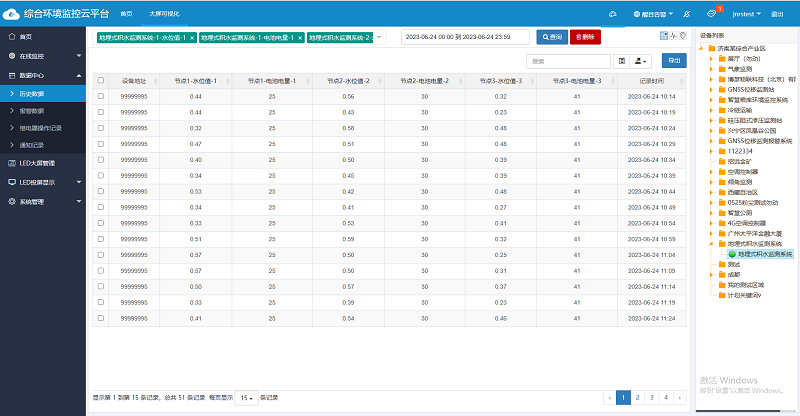Check the select-all checkbox in table header
The image size is (800, 416).
[x=100, y=80]
